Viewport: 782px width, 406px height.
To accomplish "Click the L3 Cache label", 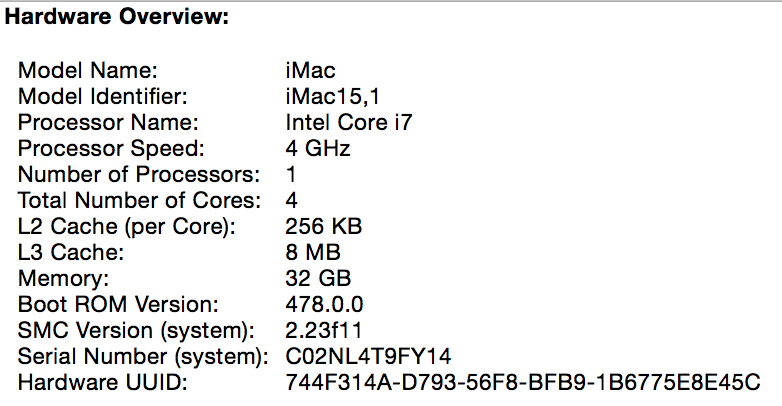I will [71, 253].
